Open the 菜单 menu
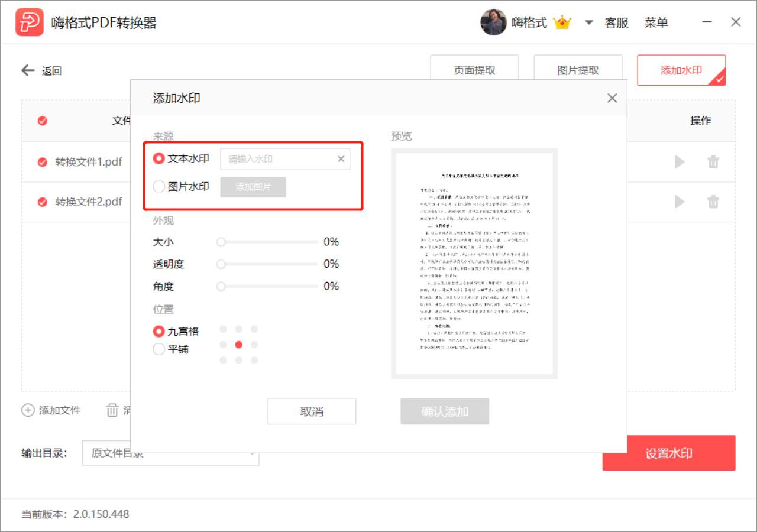This screenshot has height=532, width=757. click(656, 22)
